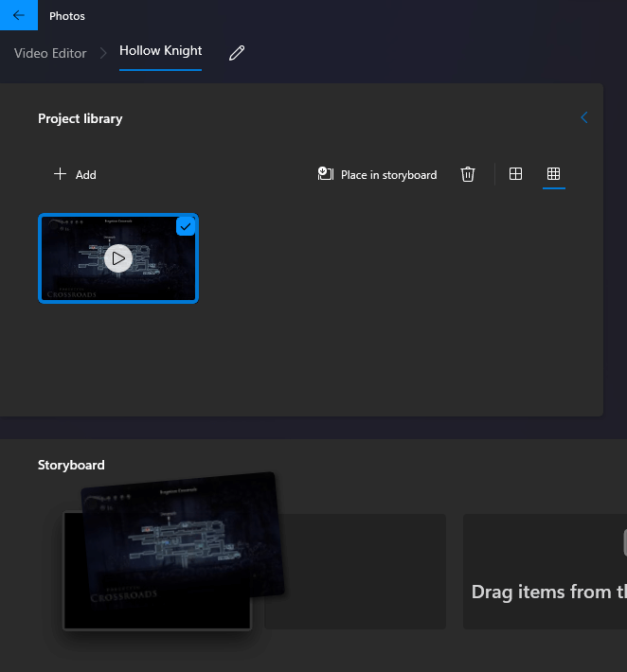Click the pencil icon to rename project
The width and height of the screenshot is (627, 672).
(x=237, y=53)
